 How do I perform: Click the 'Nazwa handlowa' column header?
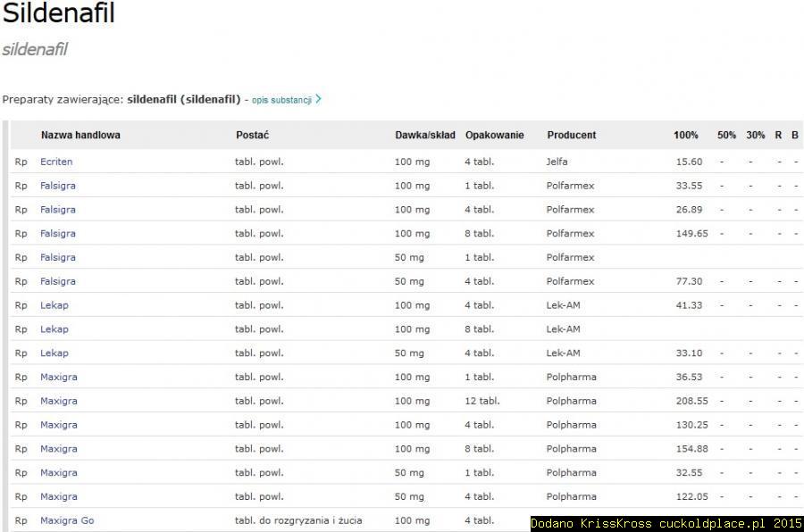pyautogui.click(x=80, y=135)
